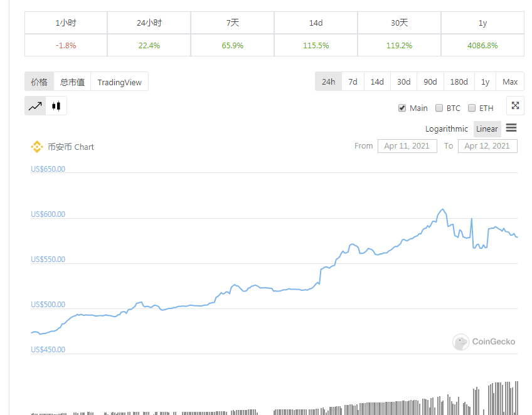This screenshot has width=532, height=415.
Task: Click the CoinGecko watermark logo
Action: pos(461,342)
